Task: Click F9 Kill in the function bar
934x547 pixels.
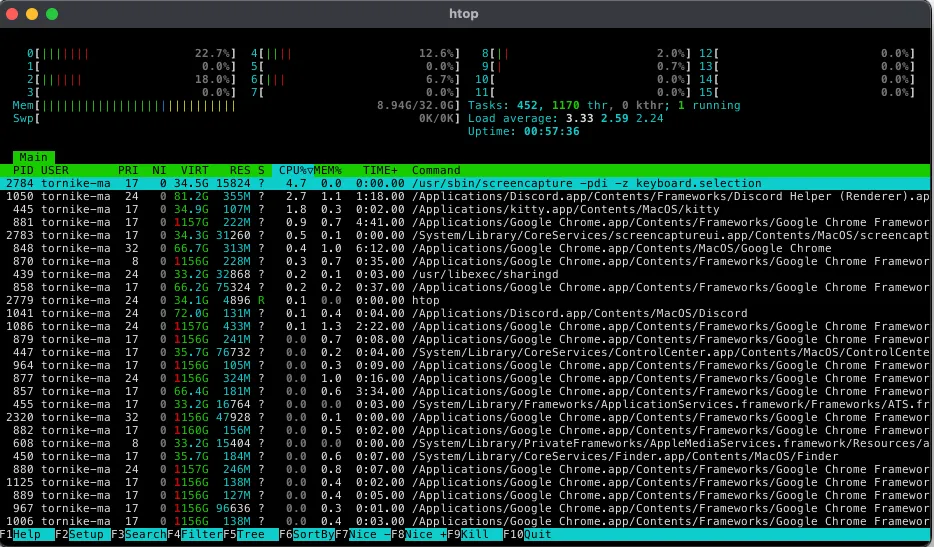Action: click(x=474, y=534)
